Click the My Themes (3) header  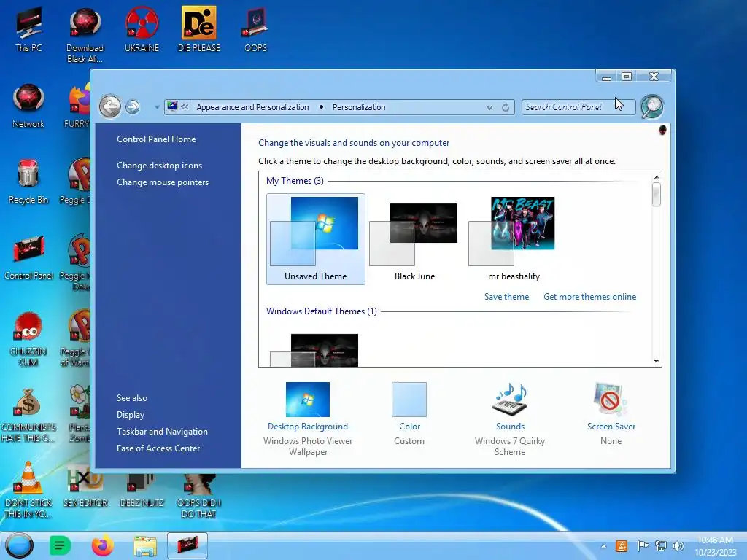295,181
